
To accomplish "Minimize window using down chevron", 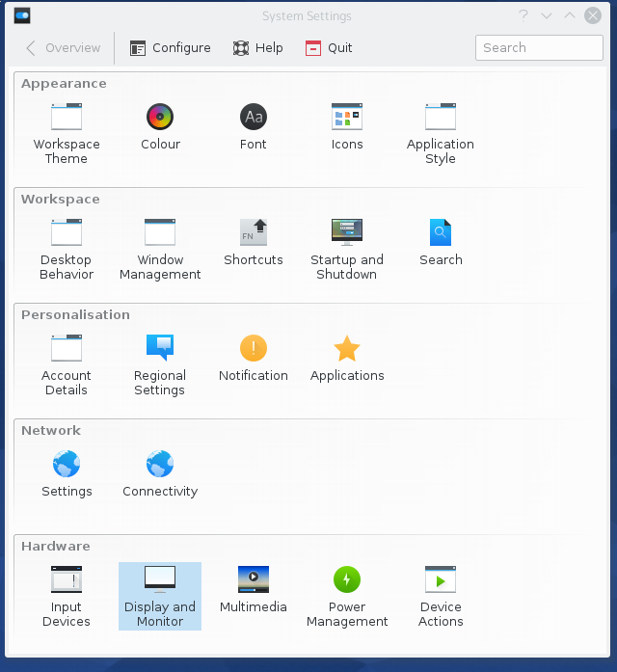I will tap(547, 15).
